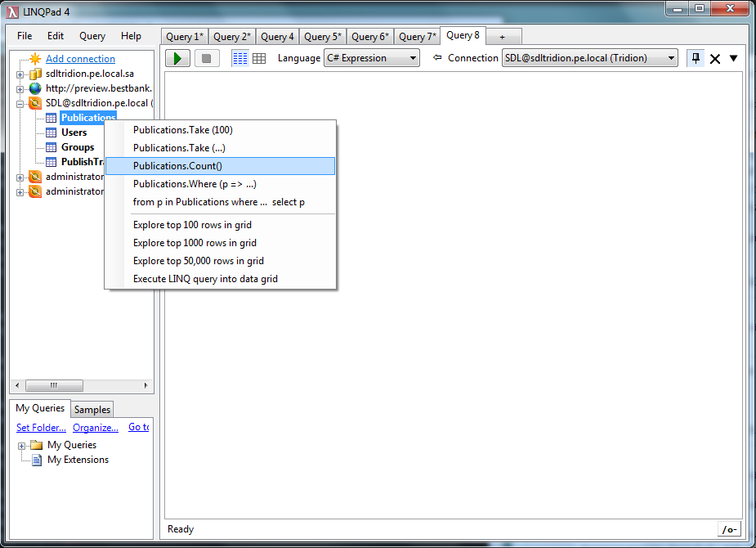
Task: Expand the My Queries folder
Action: 22,446
